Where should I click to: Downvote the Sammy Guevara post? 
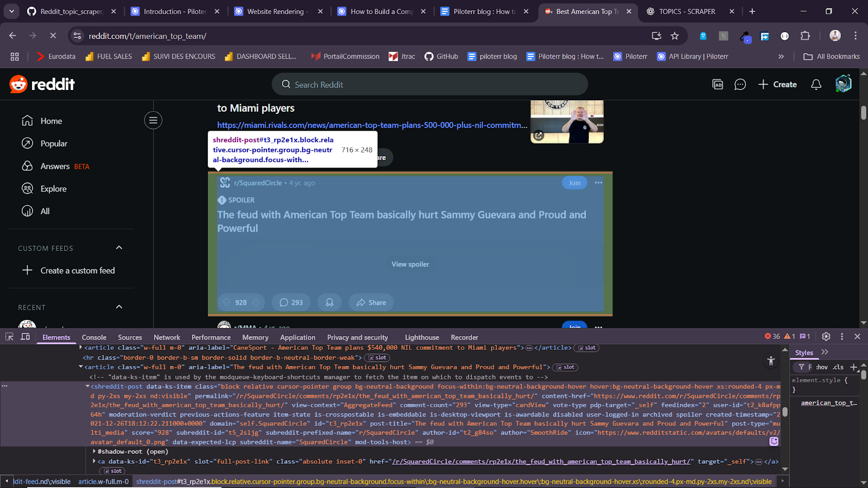pyautogui.click(x=256, y=303)
